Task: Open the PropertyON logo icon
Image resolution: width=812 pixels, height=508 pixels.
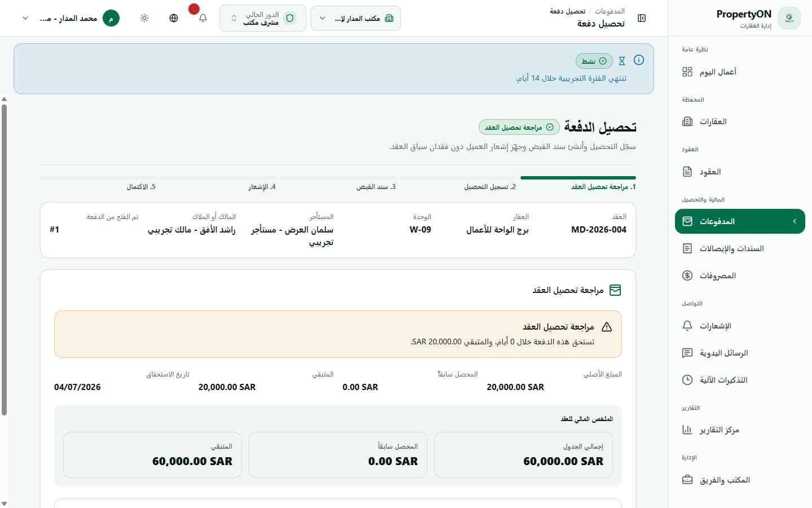Action: point(789,18)
